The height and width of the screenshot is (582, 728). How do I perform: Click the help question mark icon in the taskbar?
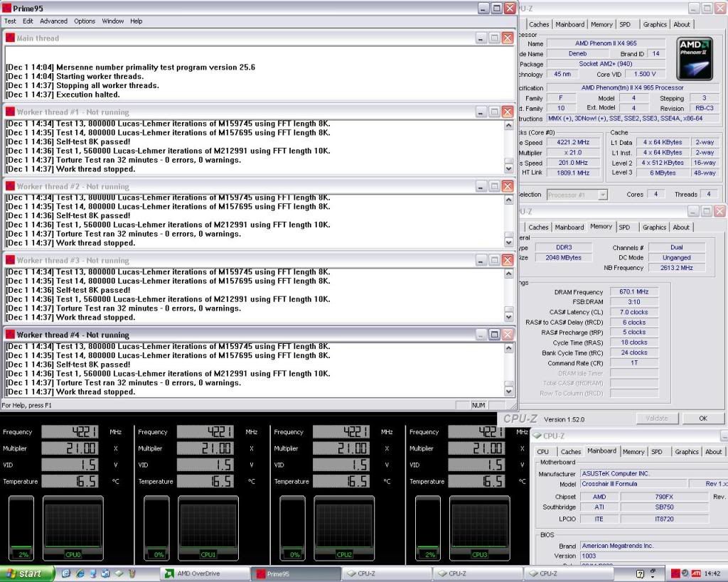coord(640,573)
